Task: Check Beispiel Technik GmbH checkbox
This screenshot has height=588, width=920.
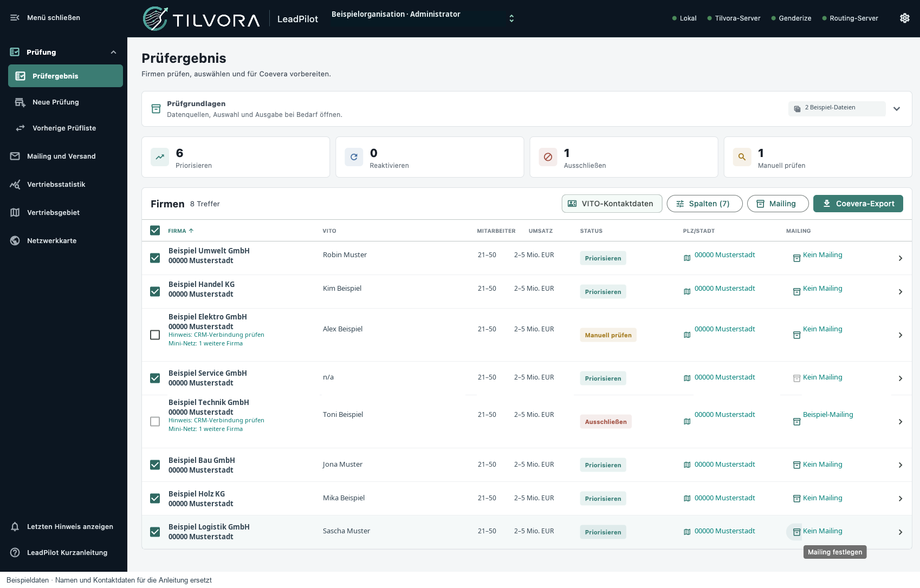Action: click(x=155, y=422)
